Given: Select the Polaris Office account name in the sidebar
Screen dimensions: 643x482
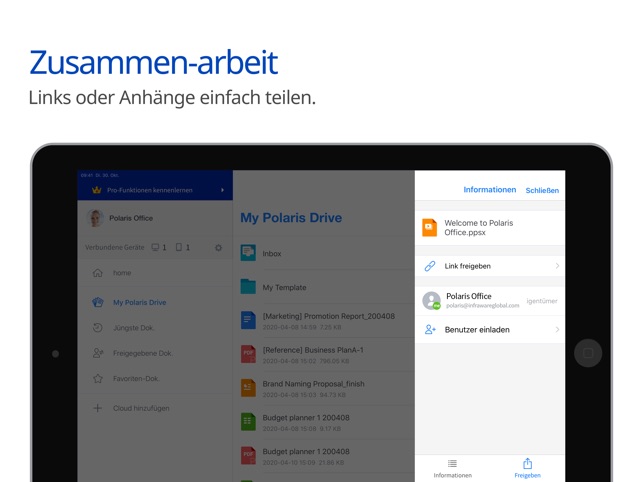Looking at the screenshot, I should click(131, 218).
